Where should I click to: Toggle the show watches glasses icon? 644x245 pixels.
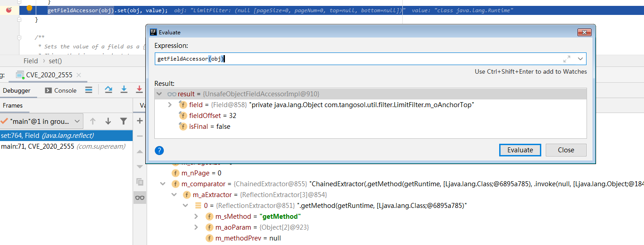pos(140,198)
